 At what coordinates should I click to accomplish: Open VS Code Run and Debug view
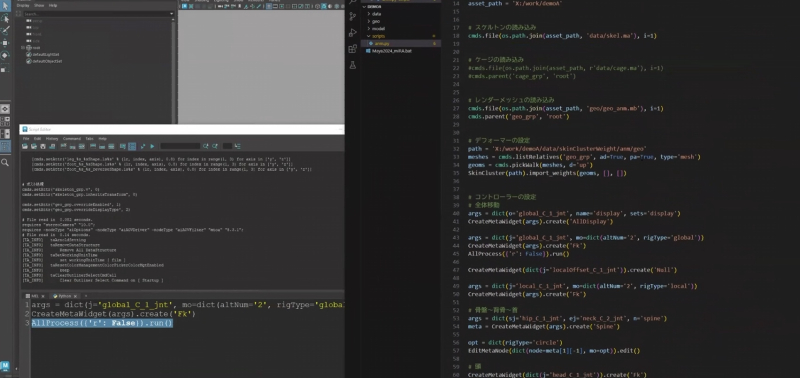pos(353,33)
